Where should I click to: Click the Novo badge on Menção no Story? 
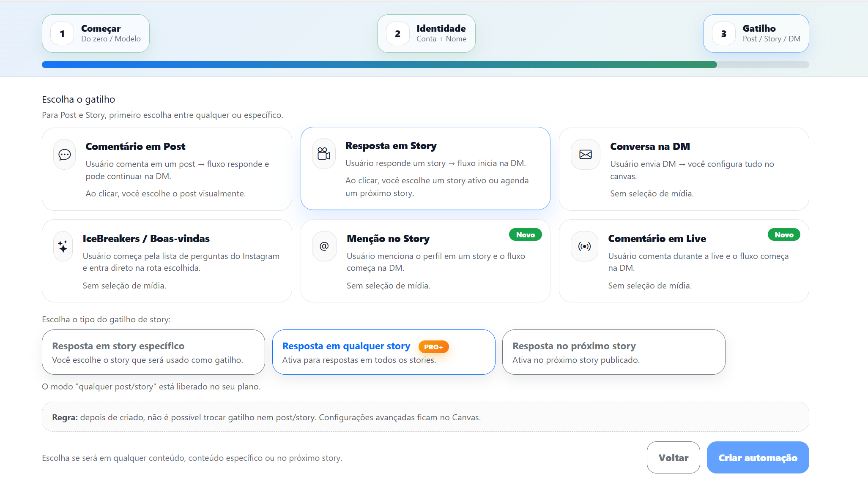pos(525,235)
